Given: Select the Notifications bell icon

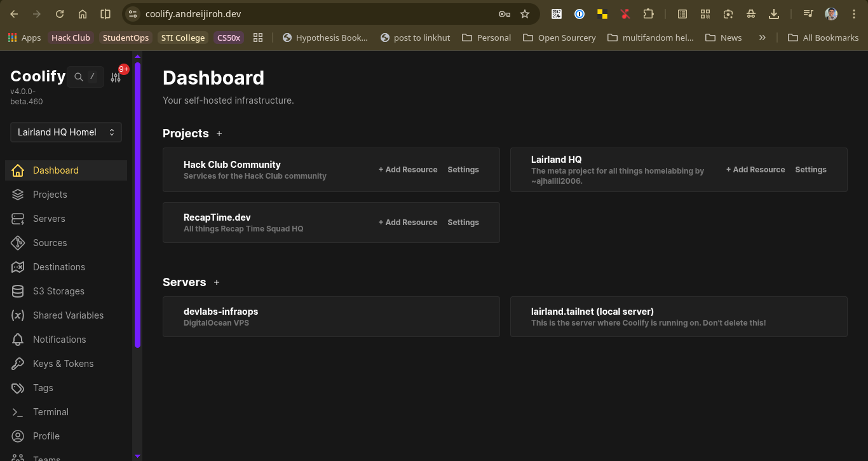Looking at the screenshot, I should click(18, 340).
